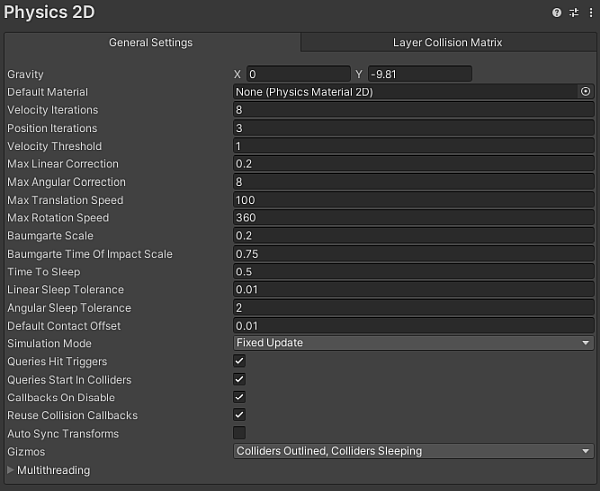Viewport: 600px width, 491px height.
Task: Click the Velocity Iterations input field
Action: (x=413, y=110)
